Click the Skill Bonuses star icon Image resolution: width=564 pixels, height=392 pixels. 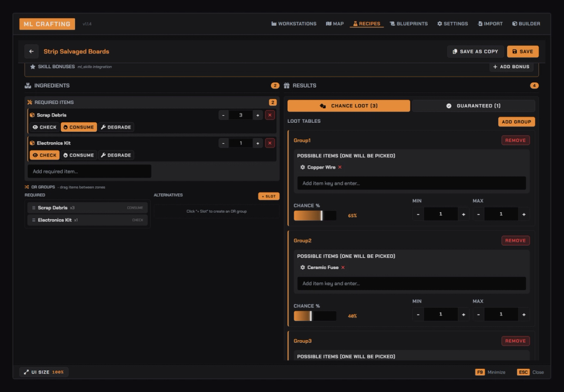pos(33,66)
